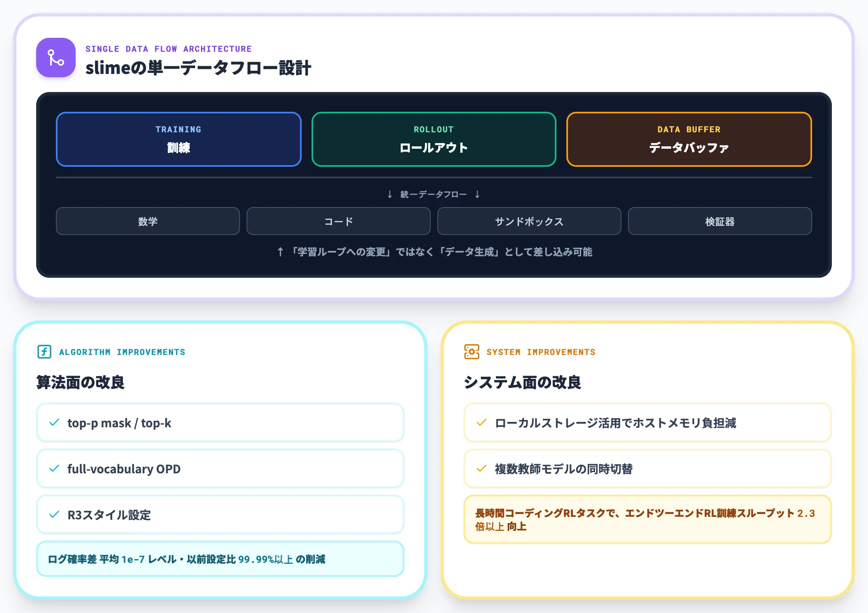868x613 pixels.
Task: Click the purple branch flow icon
Action: click(x=56, y=58)
